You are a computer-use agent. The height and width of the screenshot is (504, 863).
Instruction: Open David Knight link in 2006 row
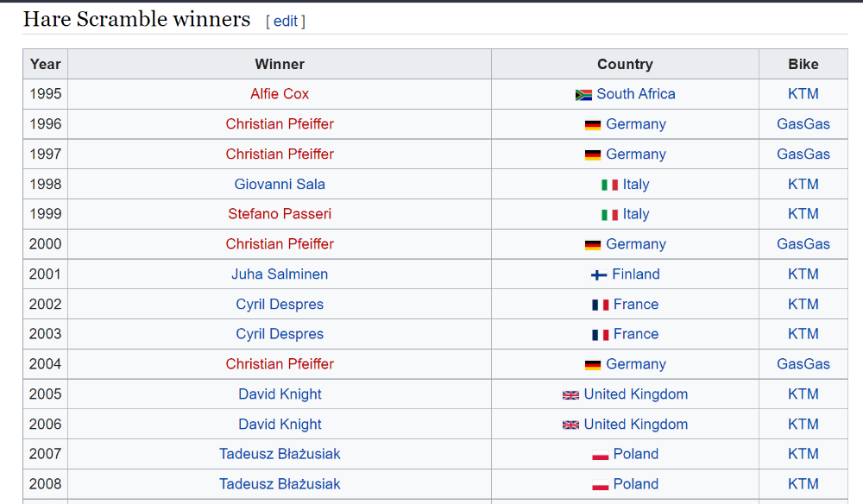280,425
